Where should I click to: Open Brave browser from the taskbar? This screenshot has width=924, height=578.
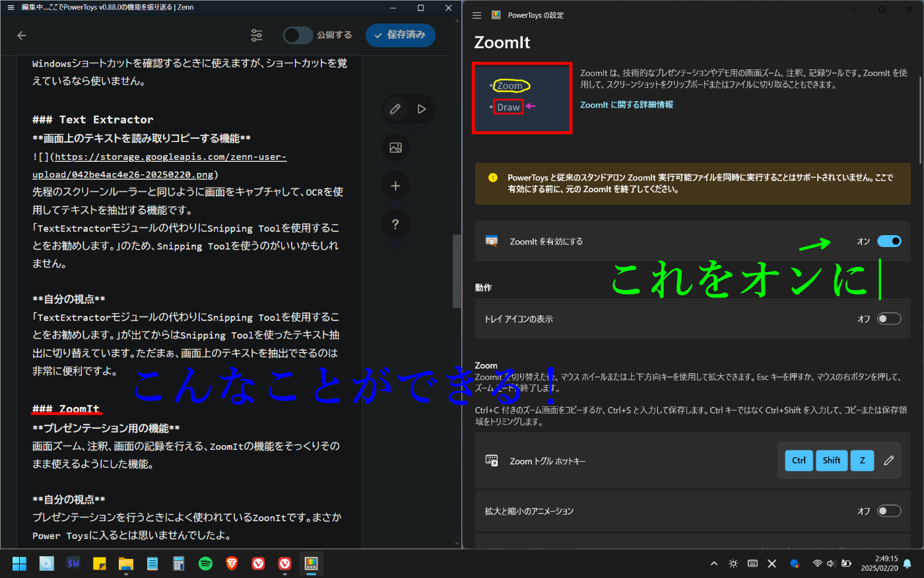tap(232, 563)
